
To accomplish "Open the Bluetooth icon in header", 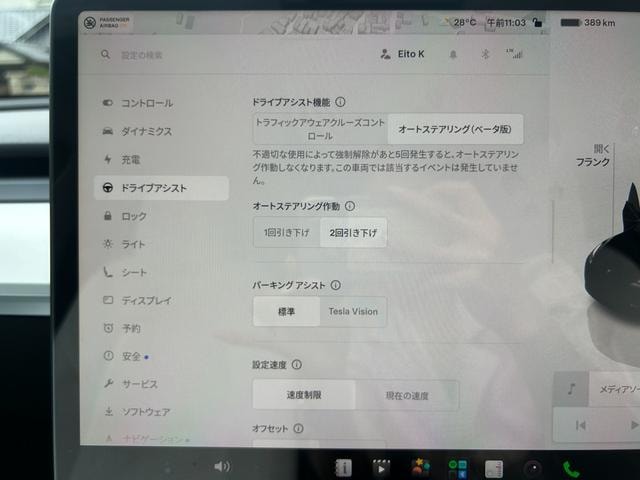I will (x=485, y=54).
